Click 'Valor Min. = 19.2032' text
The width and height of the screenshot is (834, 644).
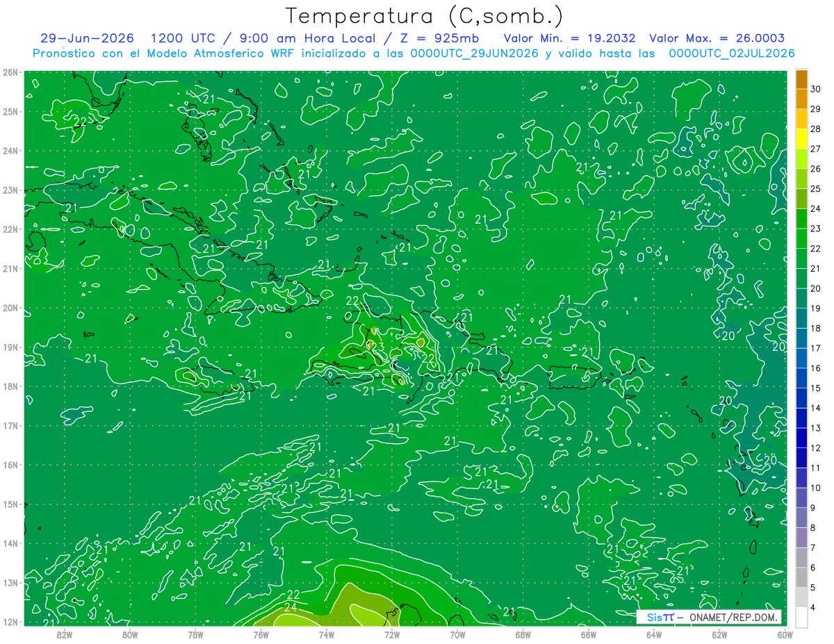tap(569, 39)
